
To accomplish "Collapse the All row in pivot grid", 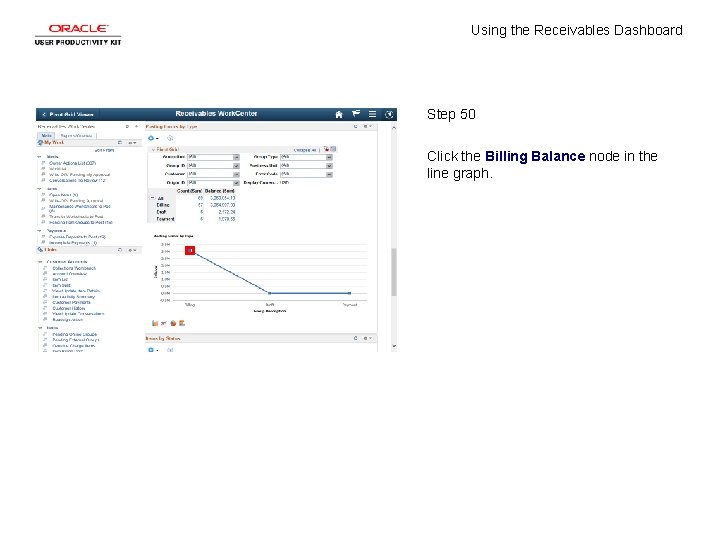I will coord(153,198).
